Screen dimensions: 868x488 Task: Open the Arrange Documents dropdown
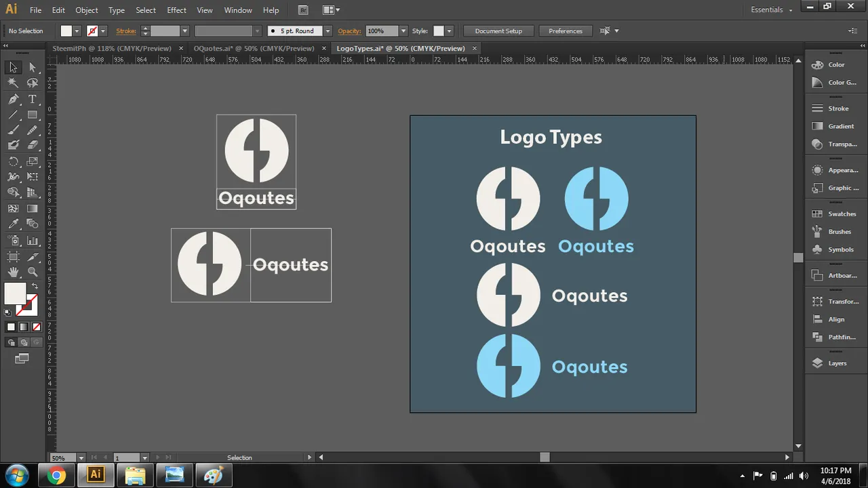331,10
